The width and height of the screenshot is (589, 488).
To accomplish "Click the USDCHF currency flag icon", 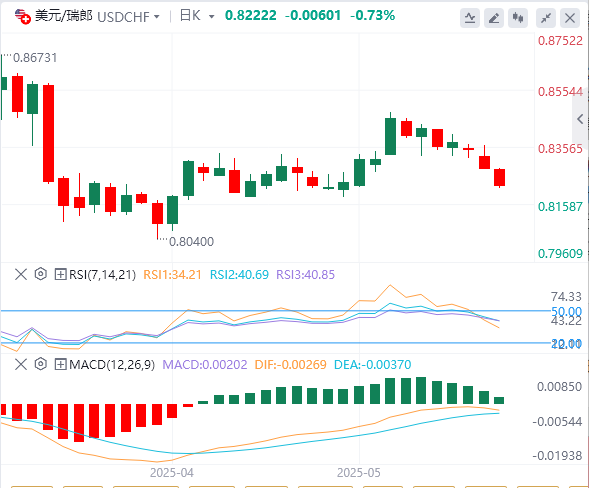I will click(23, 17).
